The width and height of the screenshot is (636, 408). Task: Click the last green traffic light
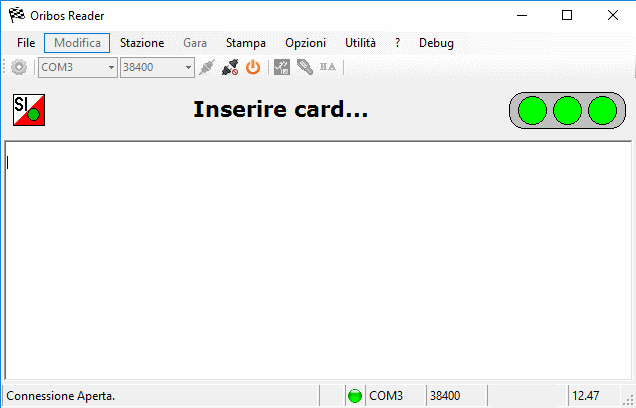[602, 110]
